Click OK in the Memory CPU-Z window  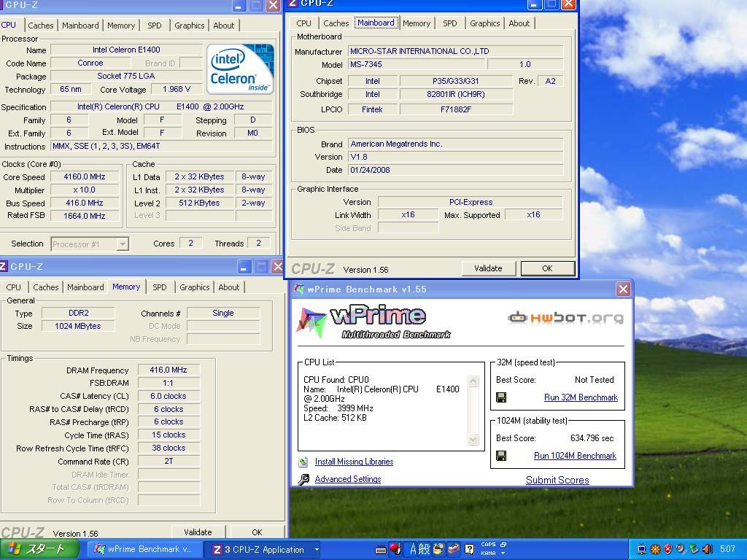click(257, 532)
